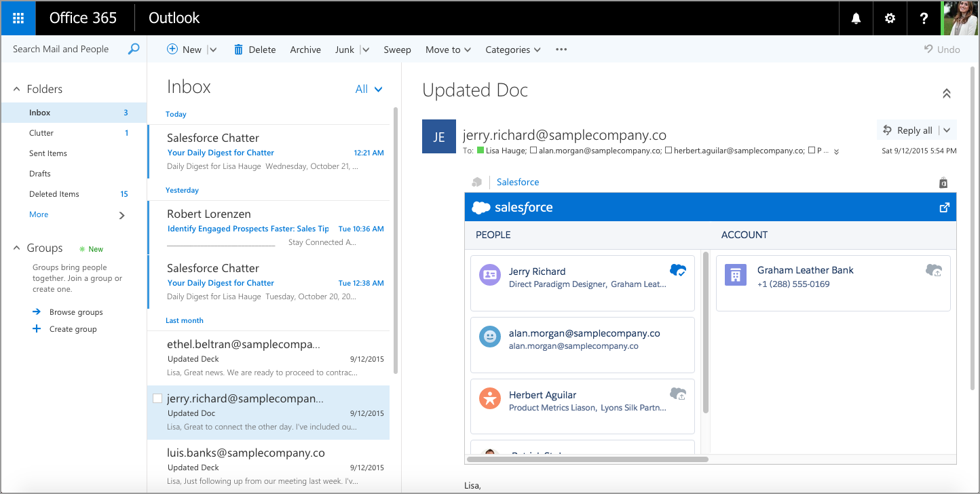Expand the Categories menu

pos(512,50)
